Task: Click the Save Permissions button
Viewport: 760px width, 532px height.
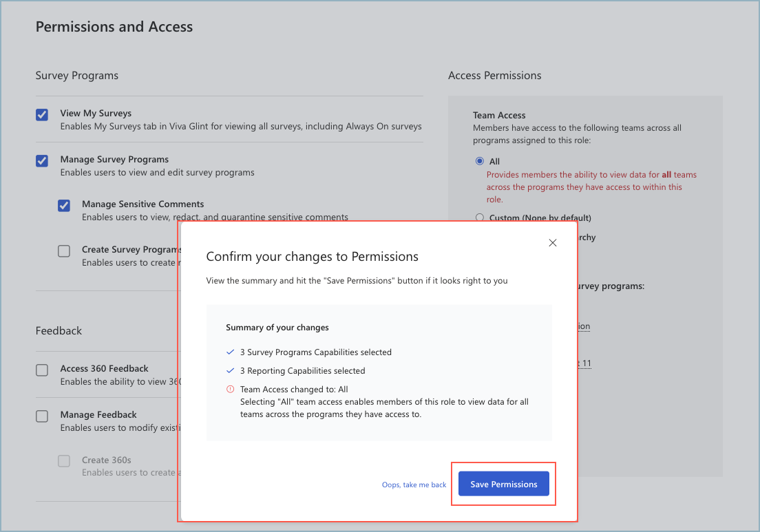Action: 504,484
